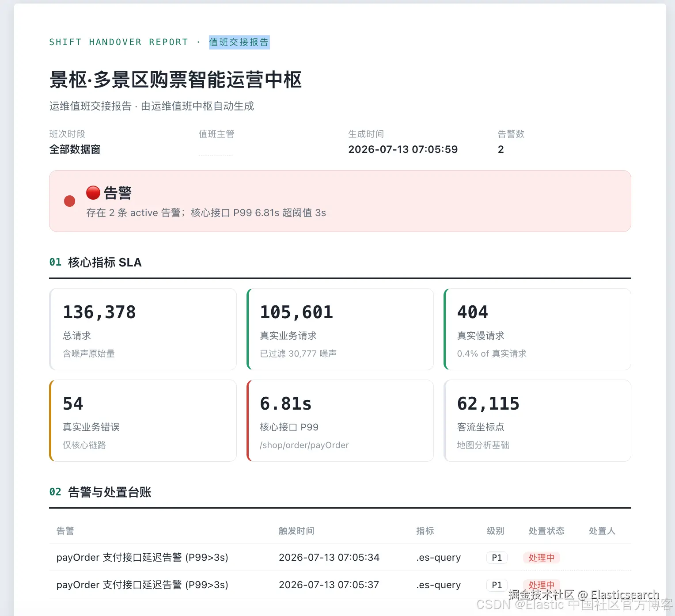This screenshot has height=616, width=675.
Task: Click the 触发时间 column header
Action: tap(296, 531)
